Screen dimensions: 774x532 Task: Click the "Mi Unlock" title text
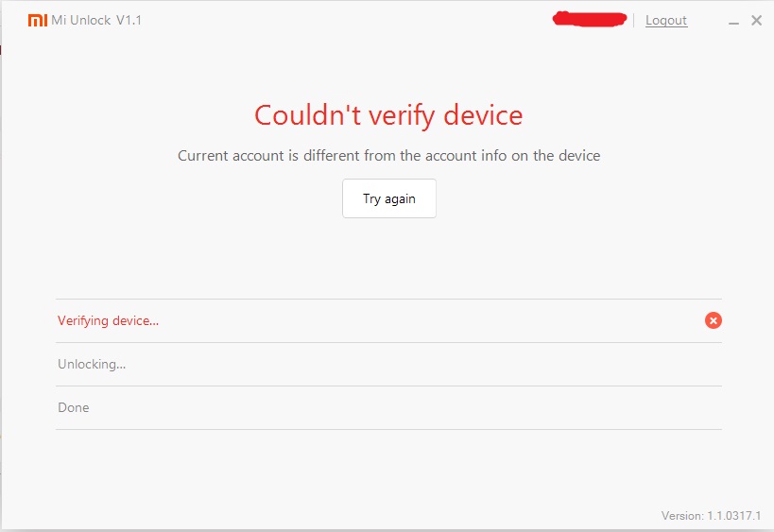click(81, 20)
